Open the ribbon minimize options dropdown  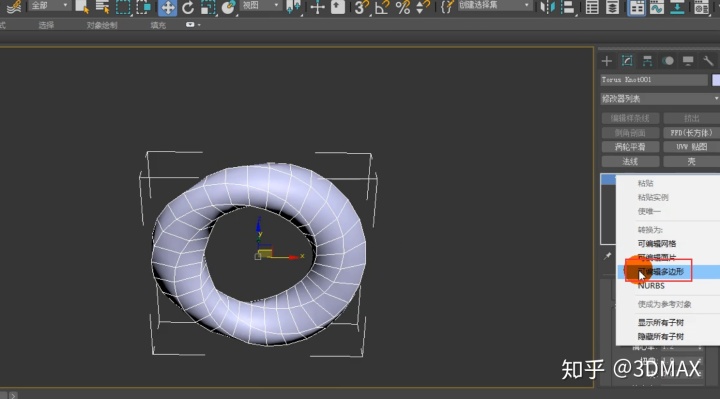tap(193, 25)
